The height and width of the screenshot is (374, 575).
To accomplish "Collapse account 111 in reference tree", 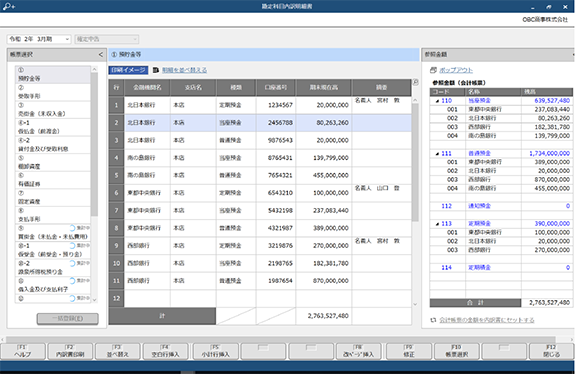I will pyautogui.click(x=437, y=154).
